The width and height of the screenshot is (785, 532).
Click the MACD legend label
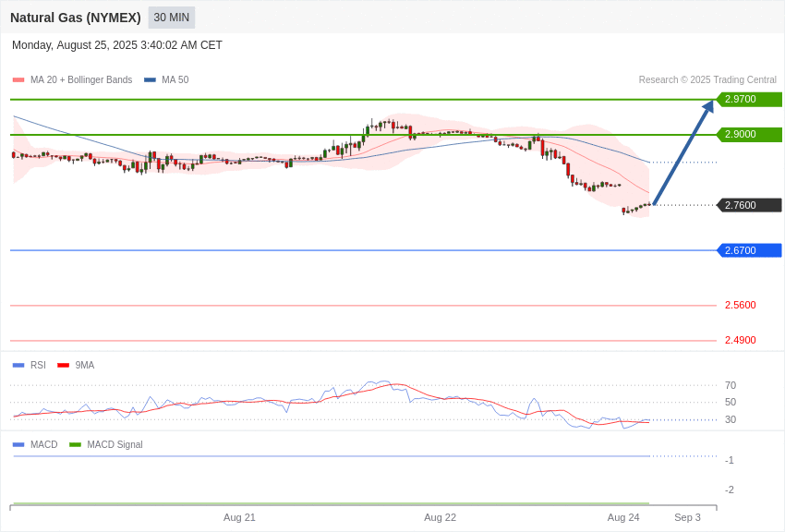(x=44, y=444)
